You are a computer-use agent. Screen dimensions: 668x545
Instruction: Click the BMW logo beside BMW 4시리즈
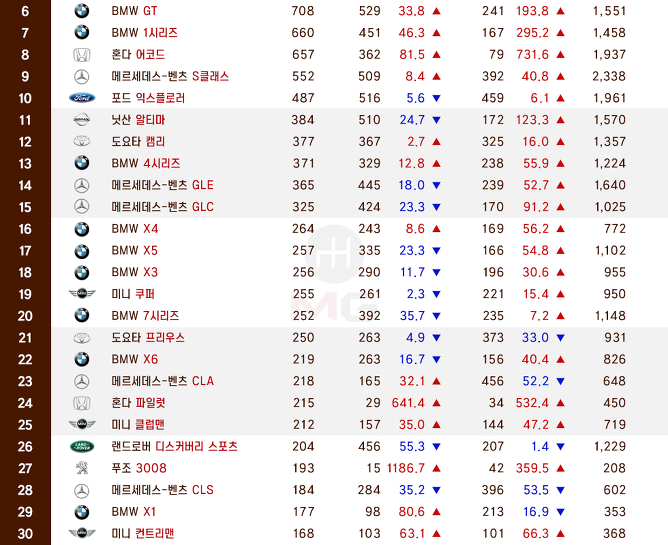click(82, 163)
